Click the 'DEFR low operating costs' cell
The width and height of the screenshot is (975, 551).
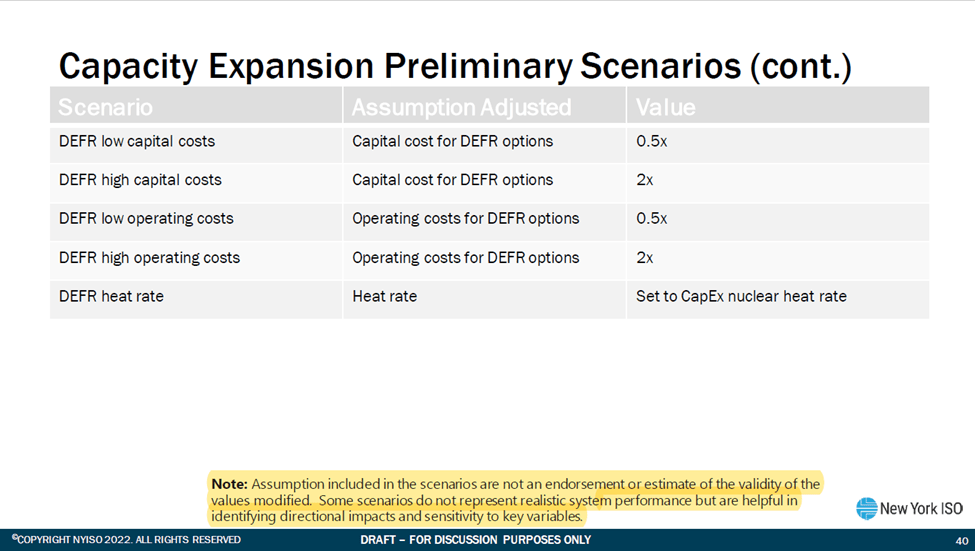click(x=146, y=218)
